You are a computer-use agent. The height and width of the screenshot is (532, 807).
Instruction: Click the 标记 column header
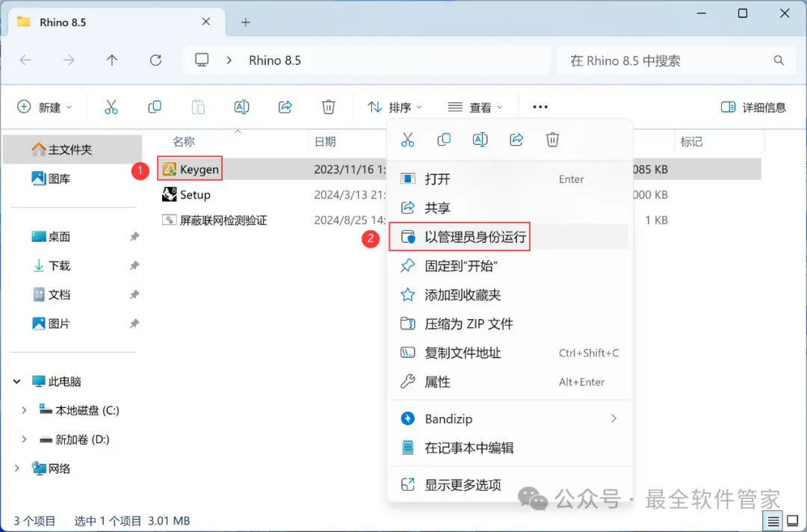pyautogui.click(x=691, y=141)
